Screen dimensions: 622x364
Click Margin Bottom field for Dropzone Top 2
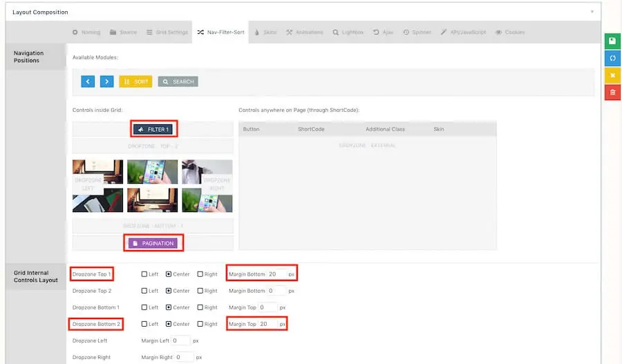click(x=277, y=291)
